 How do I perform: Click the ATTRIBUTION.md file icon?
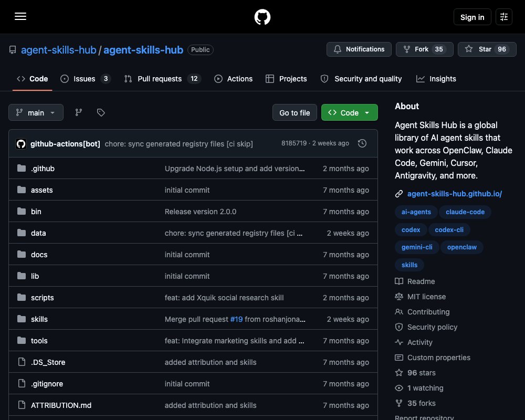click(x=22, y=405)
